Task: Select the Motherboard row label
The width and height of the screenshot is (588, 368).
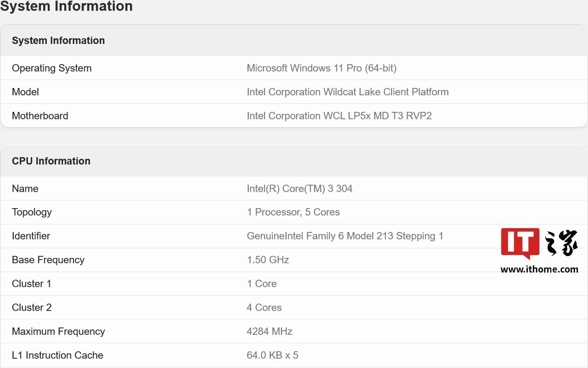Action: pyautogui.click(x=40, y=116)
